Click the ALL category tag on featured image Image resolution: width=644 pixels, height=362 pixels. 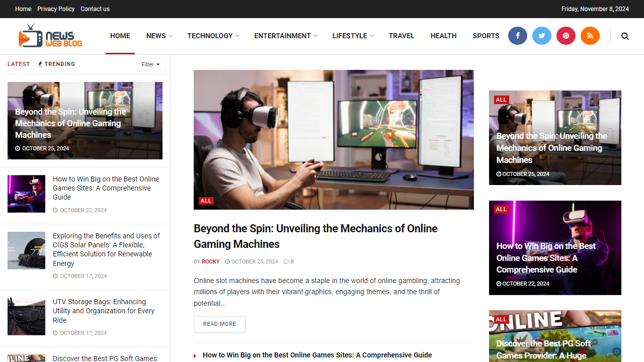click(206, 200)
